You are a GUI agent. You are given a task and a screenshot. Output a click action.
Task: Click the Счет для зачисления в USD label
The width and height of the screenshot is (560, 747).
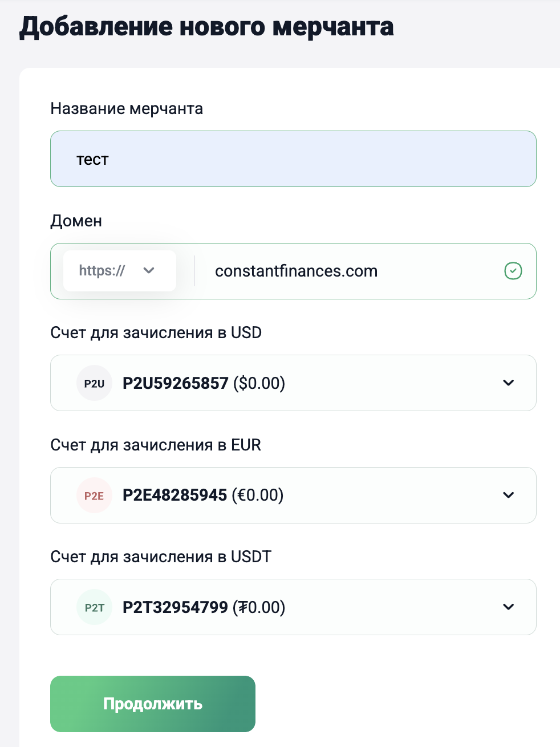[x=156, y=332]
